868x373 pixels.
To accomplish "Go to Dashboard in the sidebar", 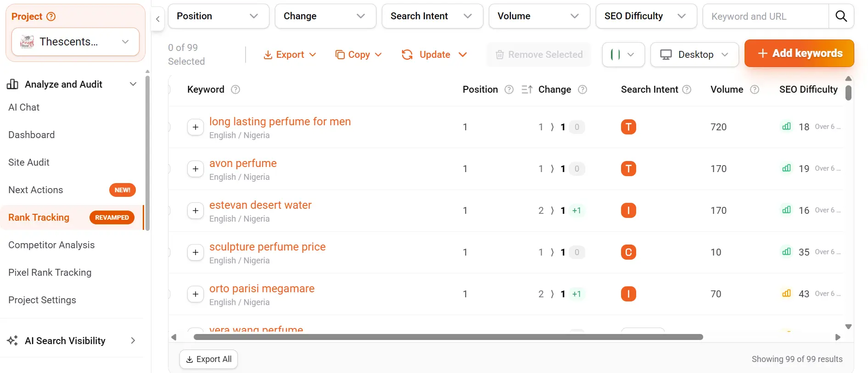I will point(31,135).
